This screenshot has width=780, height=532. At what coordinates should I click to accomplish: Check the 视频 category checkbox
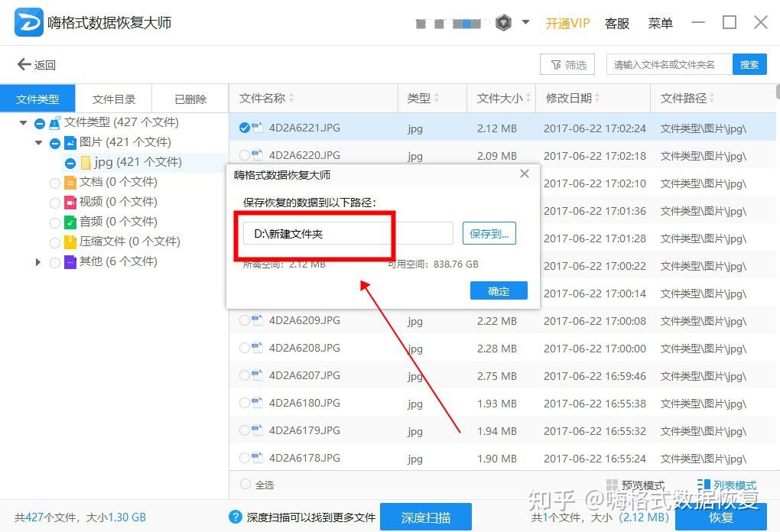[x=55, y=203]
